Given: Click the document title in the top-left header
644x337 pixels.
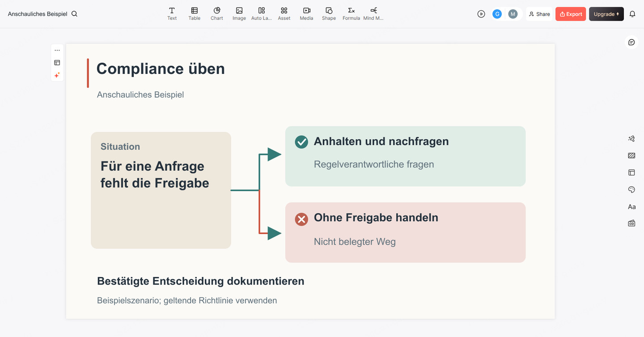Looking at the screenshot, I should tap(38, 14).
